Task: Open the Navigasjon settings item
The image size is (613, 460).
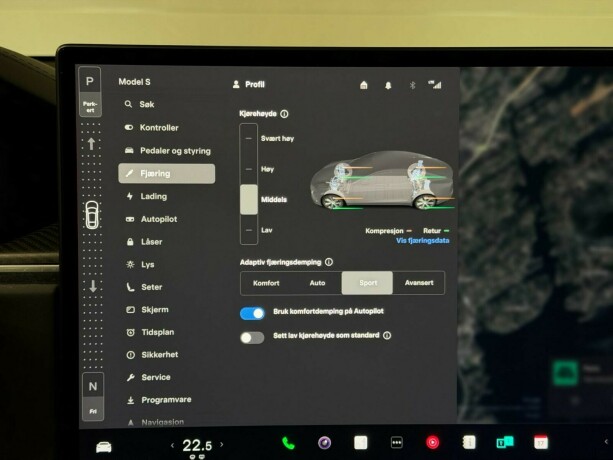Action: [x=156, y=422]
